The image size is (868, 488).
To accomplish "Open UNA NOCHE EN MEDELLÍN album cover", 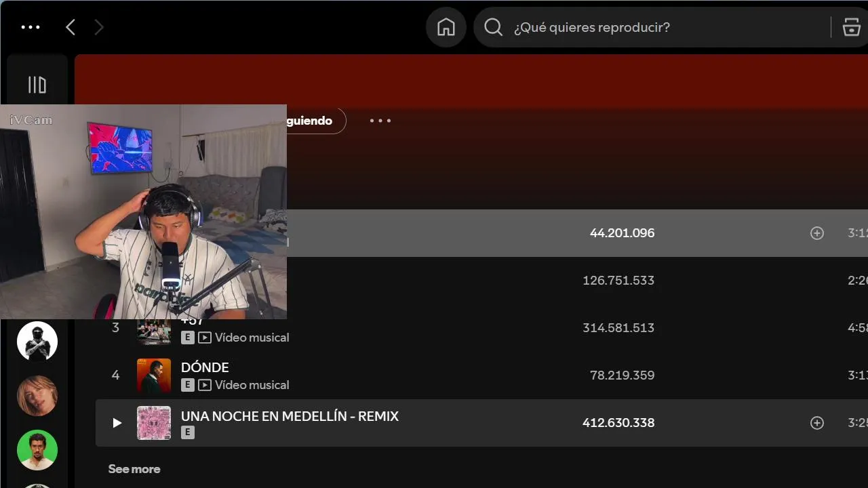I will coord(154,423).
